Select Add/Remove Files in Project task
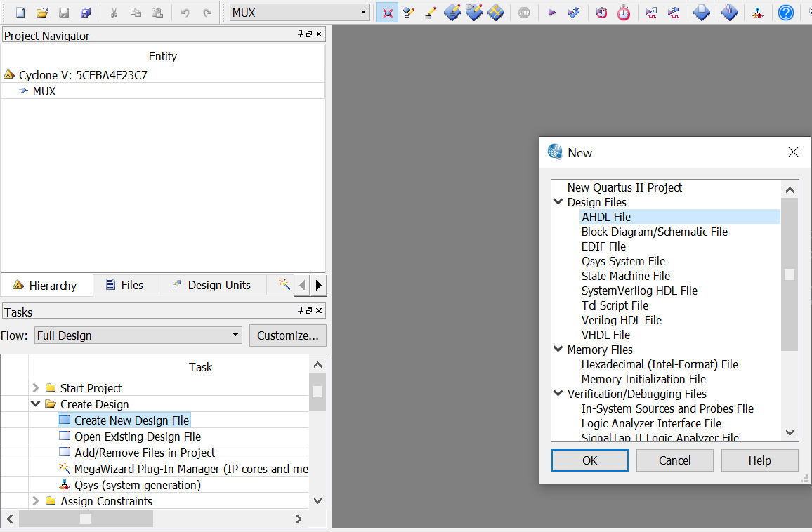 coord(145,452)
